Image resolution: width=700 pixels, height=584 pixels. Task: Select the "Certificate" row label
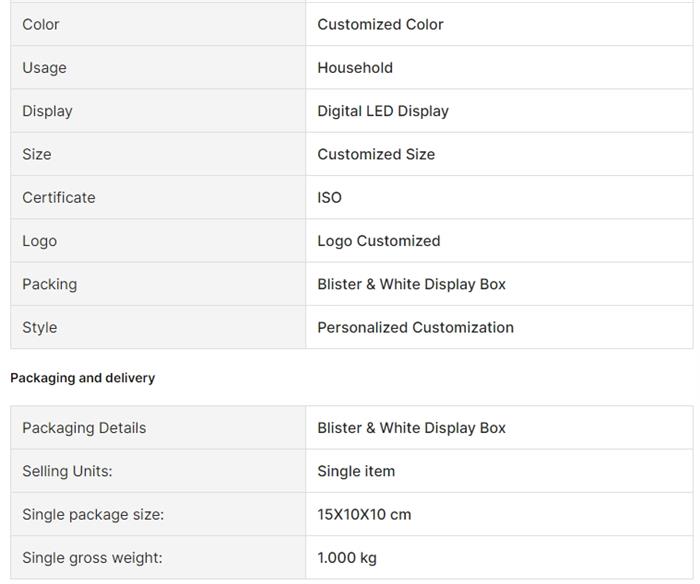tap(59, 197)
